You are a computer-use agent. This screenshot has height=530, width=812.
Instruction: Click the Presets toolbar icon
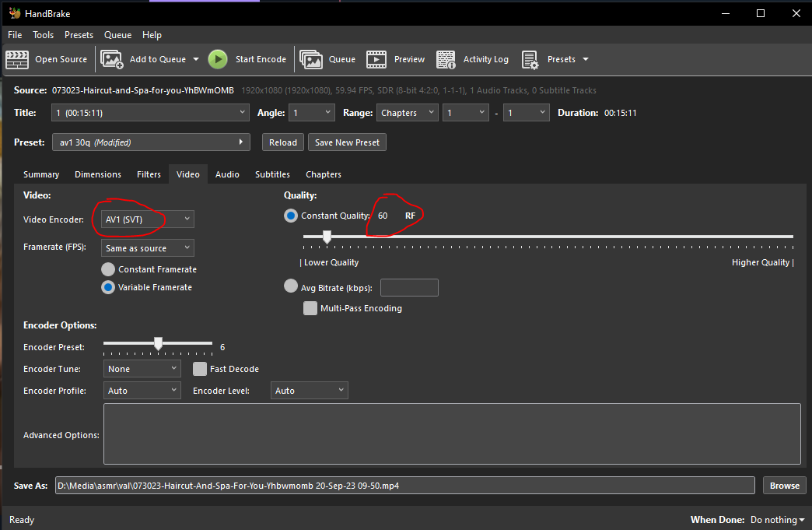[530, 60]
